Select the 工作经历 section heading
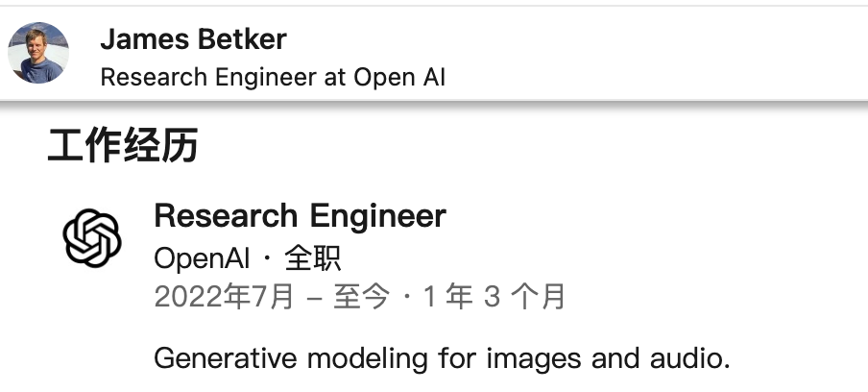Viewport: 868px width, 392px height. point(123,145)
